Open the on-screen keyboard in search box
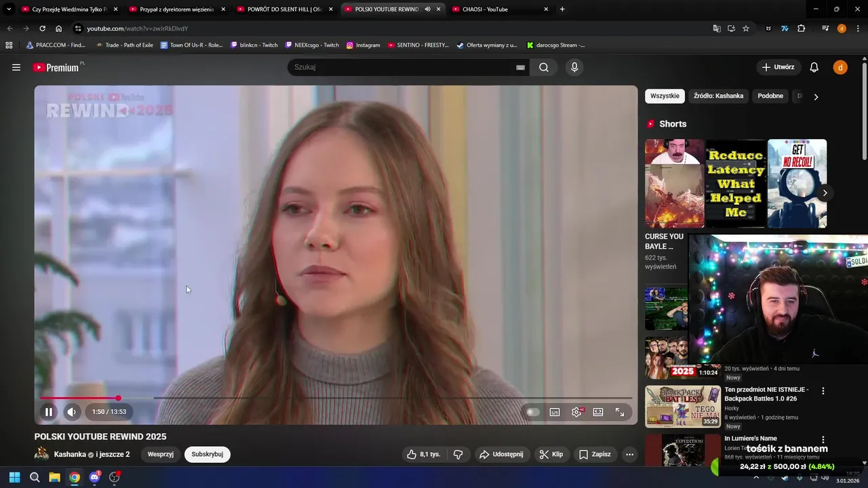Image resolution: width=868 pixels, height=488 pixels. click(520, 67)
